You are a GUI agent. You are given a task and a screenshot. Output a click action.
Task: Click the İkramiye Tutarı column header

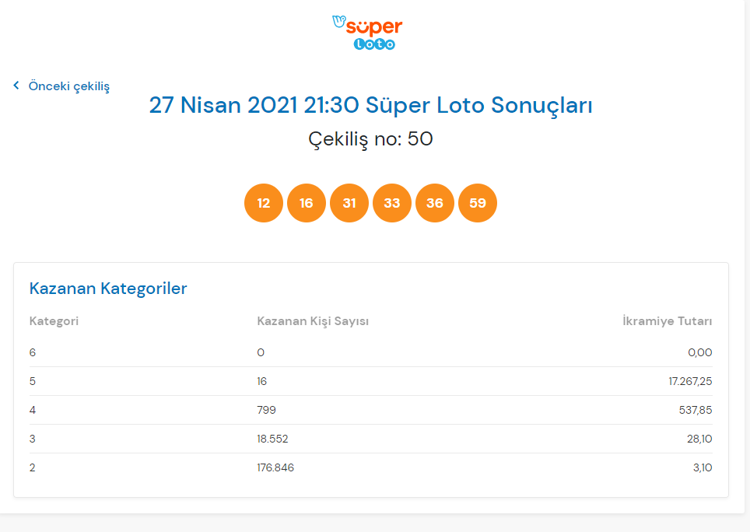pos(667,321)
